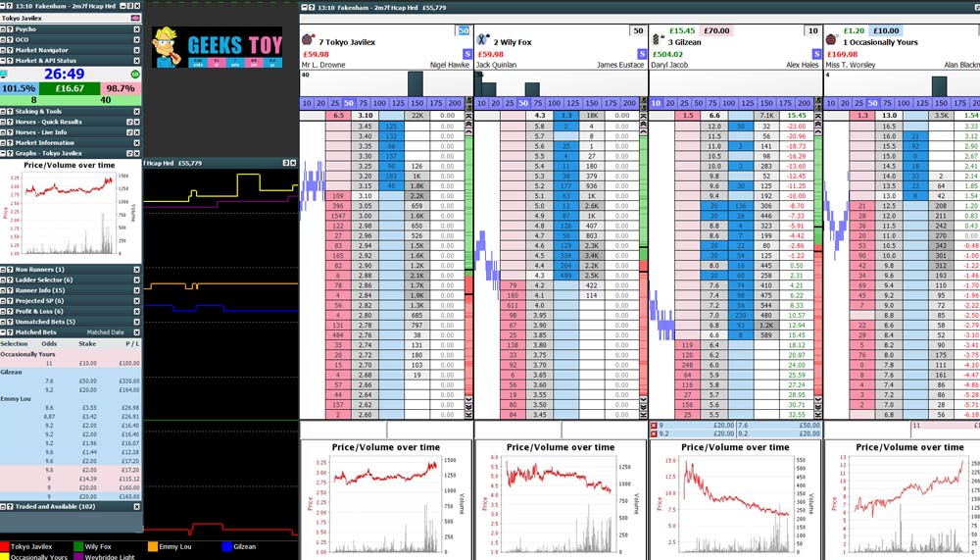This screenshot has height=560, width=980.
Task: Click the purple icon next to Tokyo Javilex
Action: [x=135, y=19]
